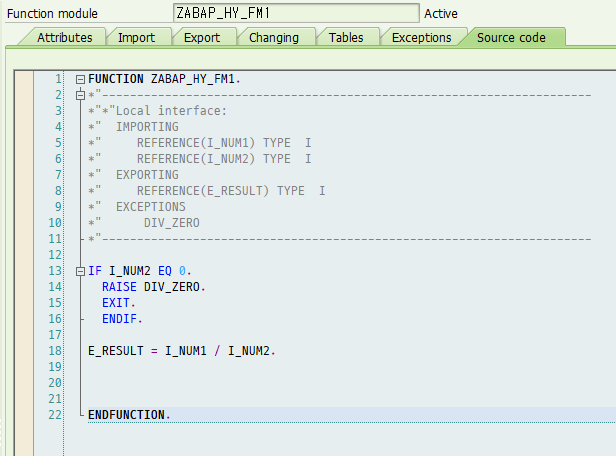
Task: Click the DIV_ZERO comment on line 10
Action: [172, 223]
